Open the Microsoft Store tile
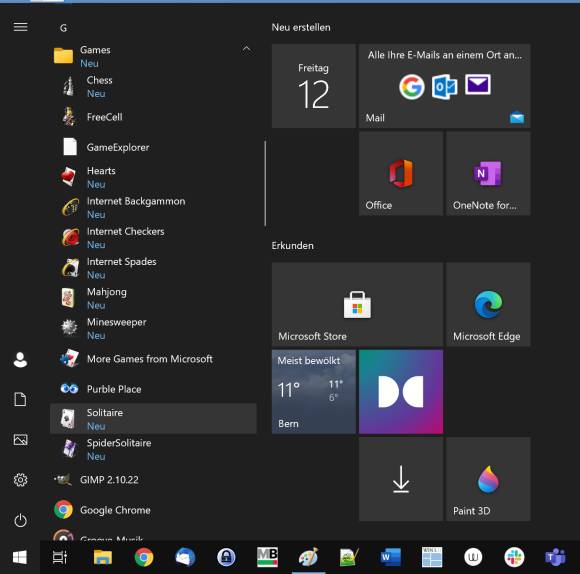The height and width of the screenshot is (574, 580). tap(357, 305)
